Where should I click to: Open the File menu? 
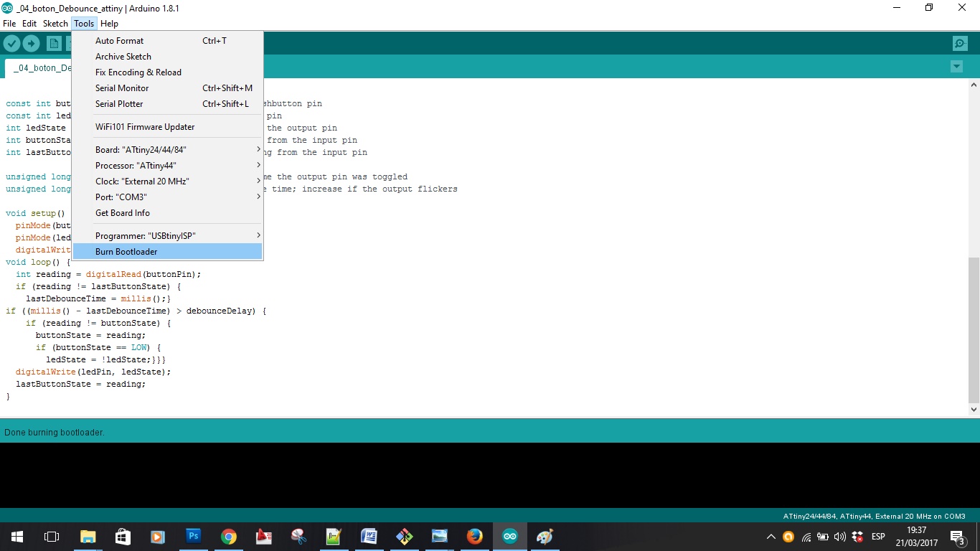coord(9,24)
